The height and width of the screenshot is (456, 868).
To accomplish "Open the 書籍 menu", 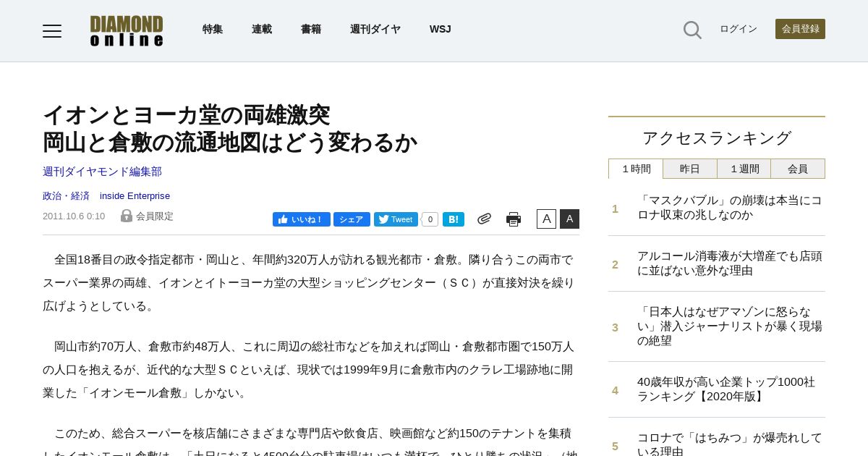I will tap(311, 29).
